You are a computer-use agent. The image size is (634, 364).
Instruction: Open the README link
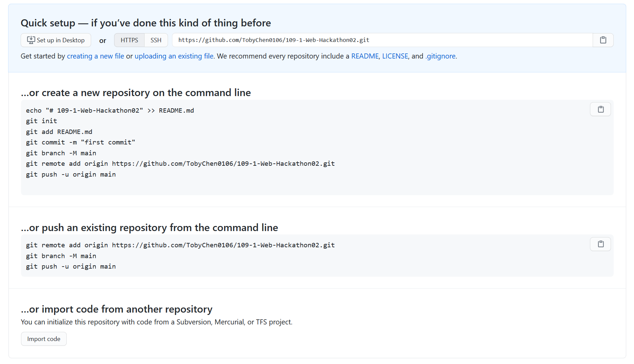pyautogui.click(x=365, y=56)
